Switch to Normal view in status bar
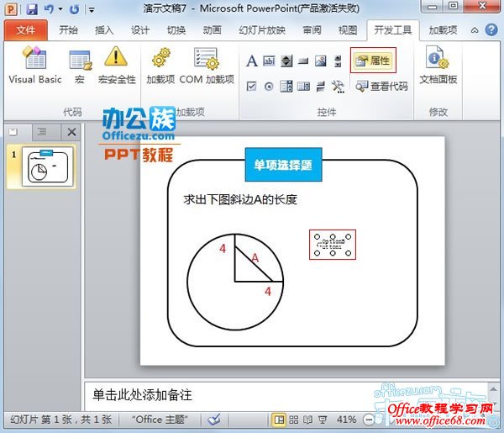The height and width of the screenshot is (433, 504). click(278, 419)
